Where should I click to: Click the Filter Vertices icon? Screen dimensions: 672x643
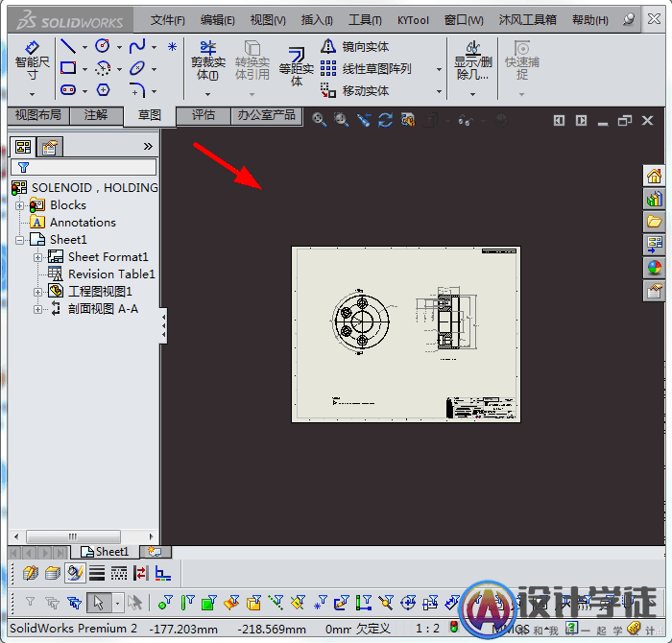pyautogui.click(x=165, y=603)
